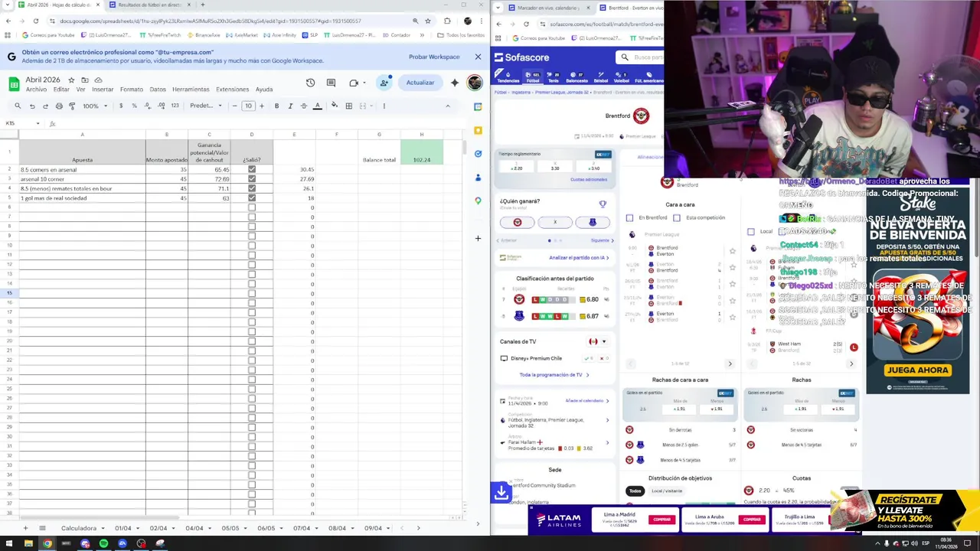
Task: Format the cell as percent
Action: click(x=134, y=106)
